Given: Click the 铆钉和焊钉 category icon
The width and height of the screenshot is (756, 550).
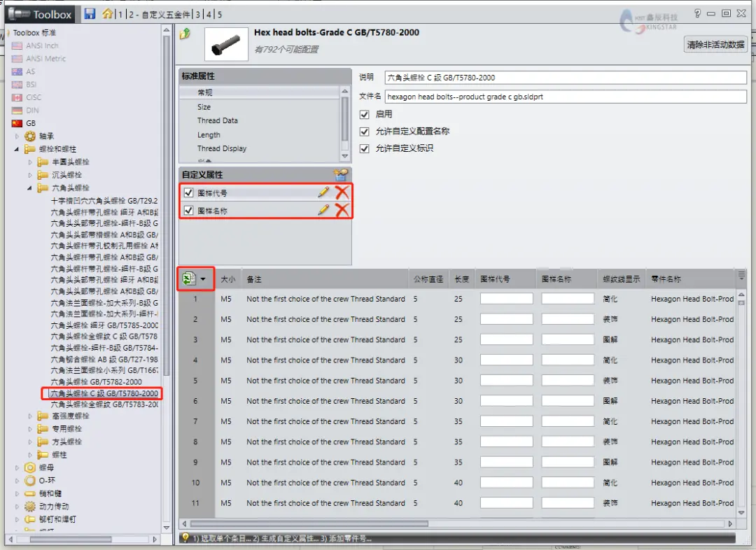Looking at the screenshot, I should 30,520.
